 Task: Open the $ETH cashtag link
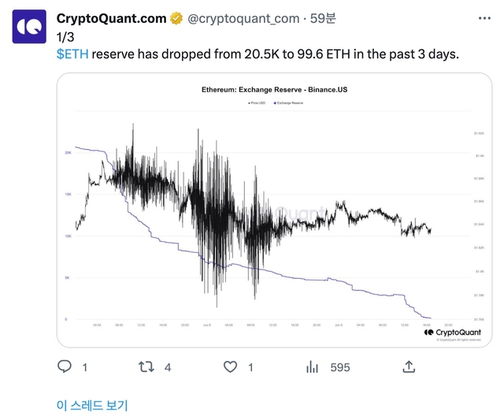point(72,54)
